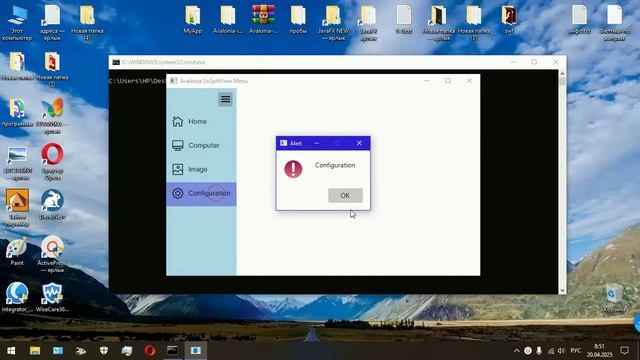
Task: Switch the РУС input language indicator
Action: 576,351
